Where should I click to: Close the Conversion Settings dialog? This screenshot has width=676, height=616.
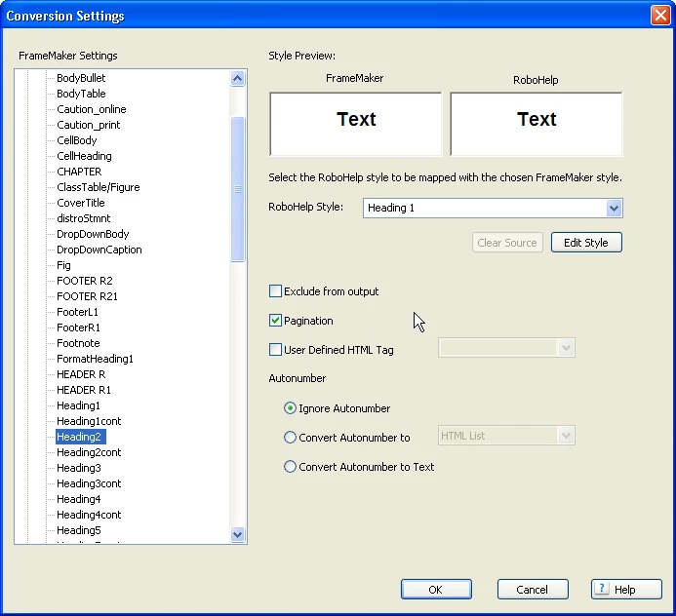pyautogui.click(x=660, y=16)
